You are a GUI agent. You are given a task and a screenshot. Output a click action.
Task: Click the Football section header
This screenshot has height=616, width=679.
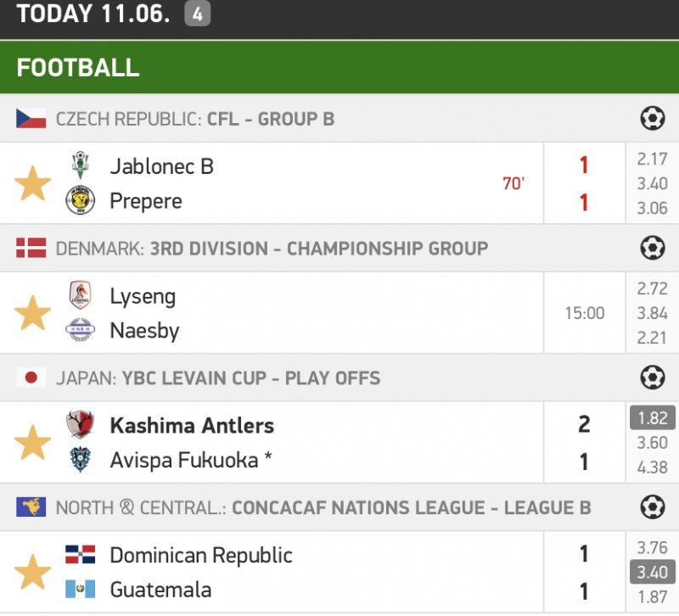click(x=78, y=68)
